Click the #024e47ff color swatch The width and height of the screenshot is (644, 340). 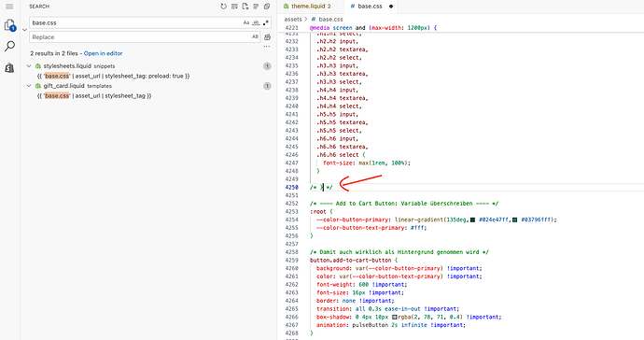click(x=472, y=220)
